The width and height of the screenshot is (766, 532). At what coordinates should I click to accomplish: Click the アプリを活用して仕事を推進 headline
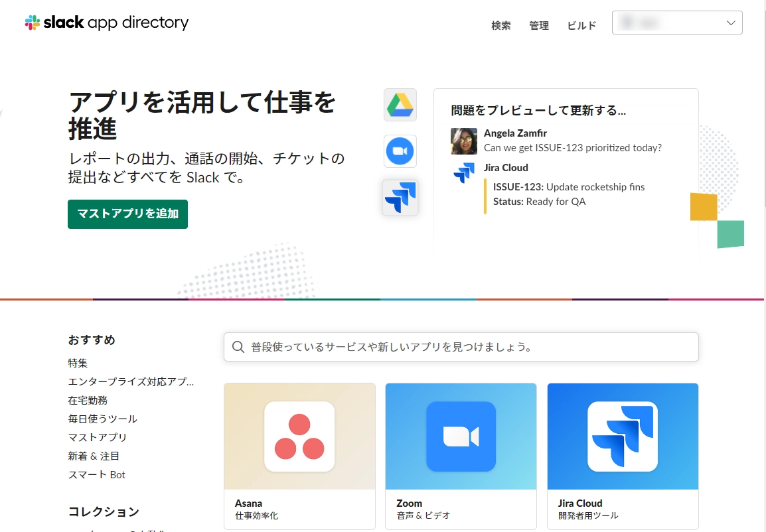click(x=202, y=115)
